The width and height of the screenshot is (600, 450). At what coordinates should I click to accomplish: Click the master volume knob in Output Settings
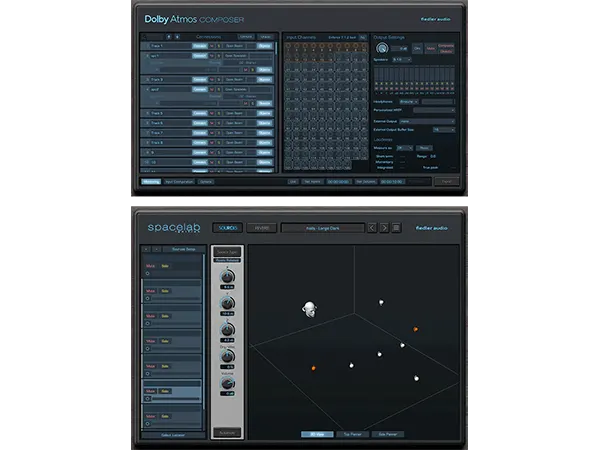382,48
